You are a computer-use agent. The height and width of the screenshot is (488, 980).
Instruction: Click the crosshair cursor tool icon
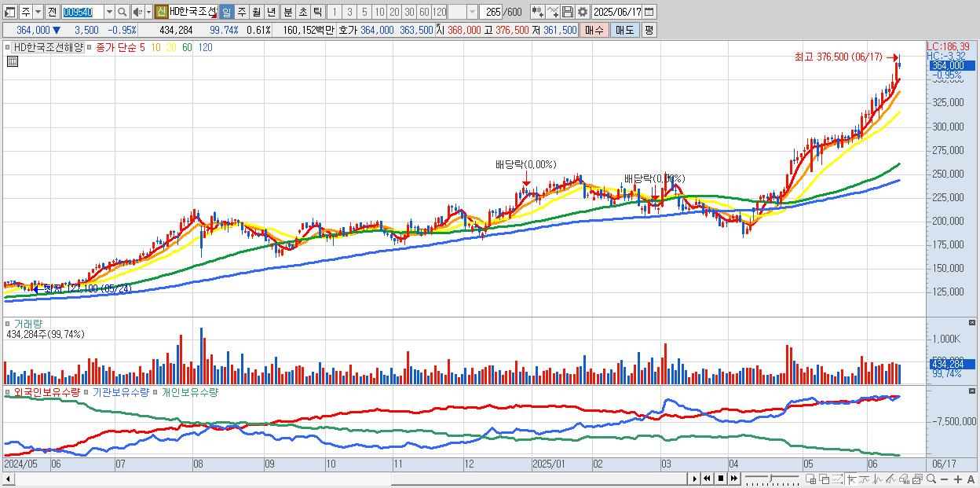tap(851, 479)
